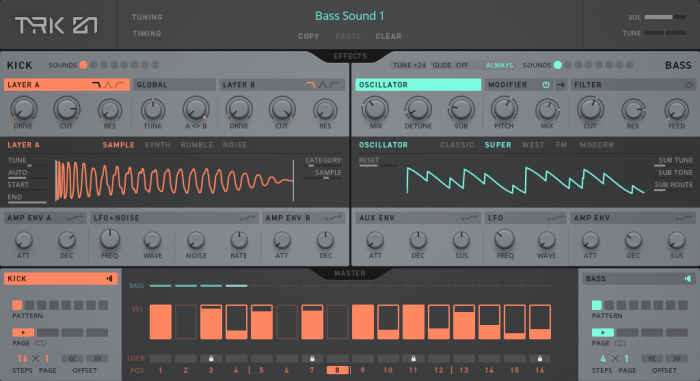This screenshot has width=700, height=381.
Task: Mute the Kick track speaker icon
Action: (109, 279)
